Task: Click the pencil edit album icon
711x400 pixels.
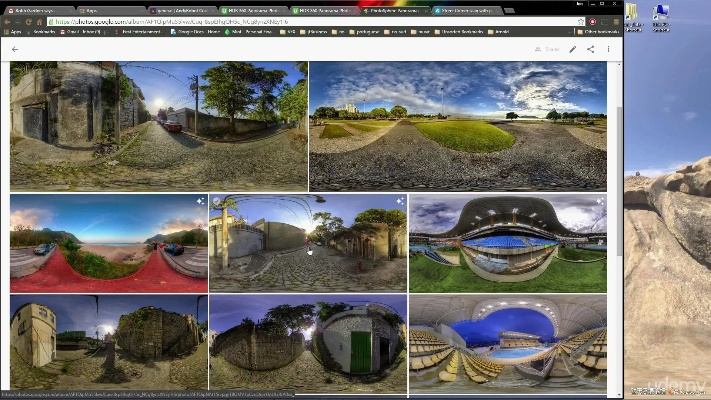Action: [x=573, y=48]
